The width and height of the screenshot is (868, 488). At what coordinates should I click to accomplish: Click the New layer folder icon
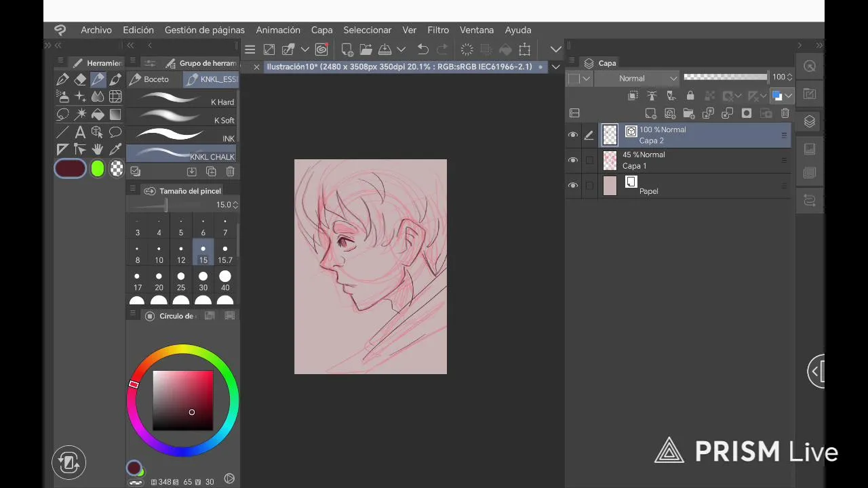tap(689, 113)
